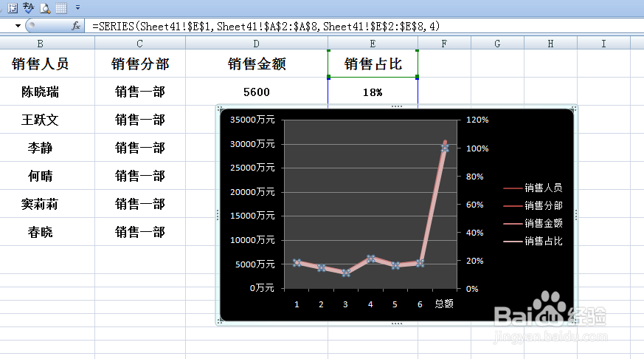Select column E header
Screen dimensions: 644x359
coord(373,44)
